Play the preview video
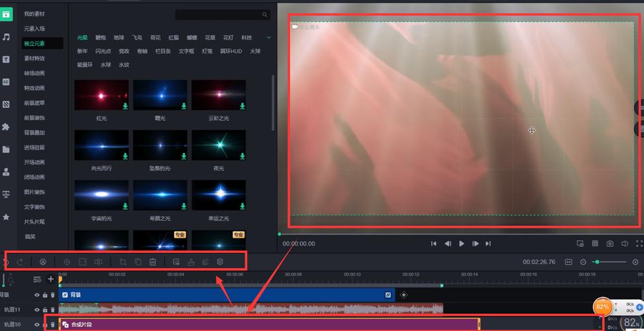Viewport: 644px width, 331px height. (x=462, y=244)
